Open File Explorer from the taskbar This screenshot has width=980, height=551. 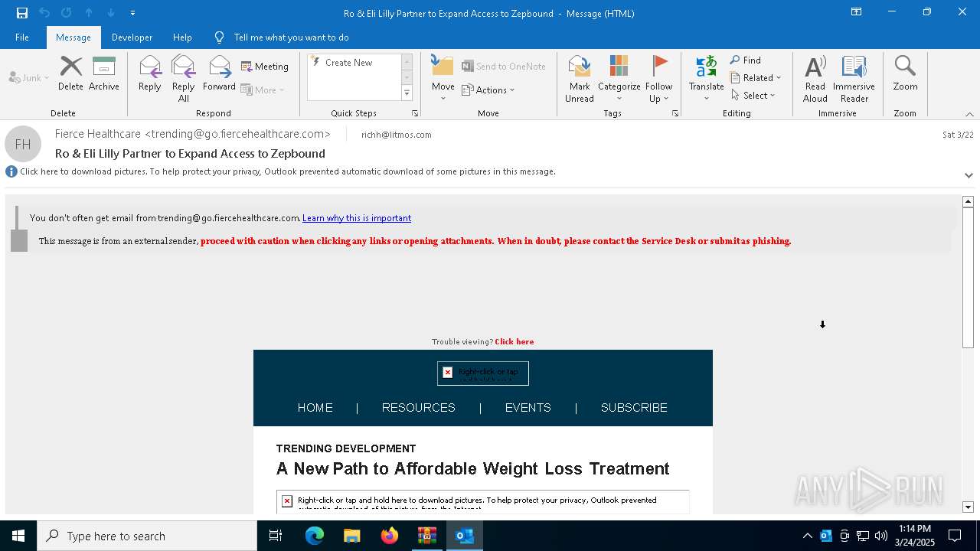(352, 536)
